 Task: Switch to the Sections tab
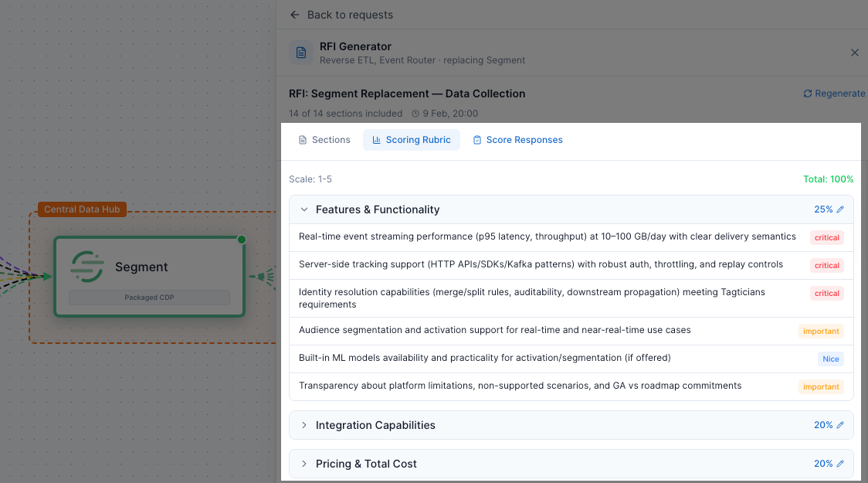click(x=324, y=140)
